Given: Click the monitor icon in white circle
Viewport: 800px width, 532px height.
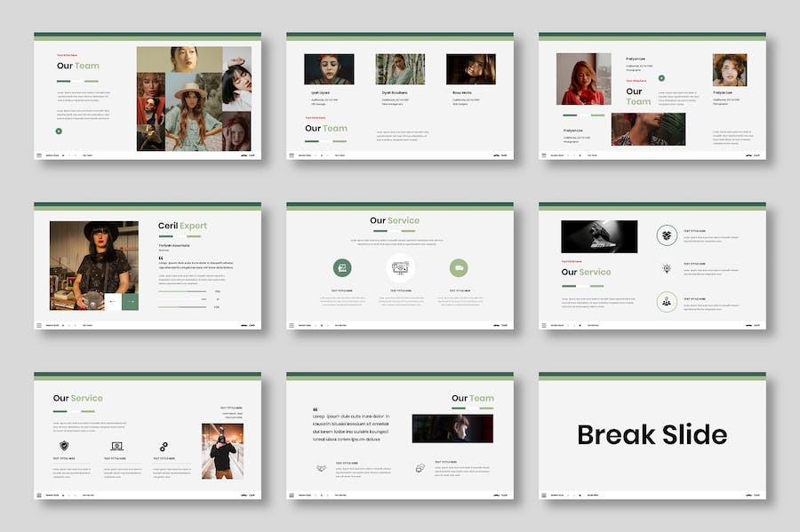Looking at the screenshot, I should pos(400,267).
